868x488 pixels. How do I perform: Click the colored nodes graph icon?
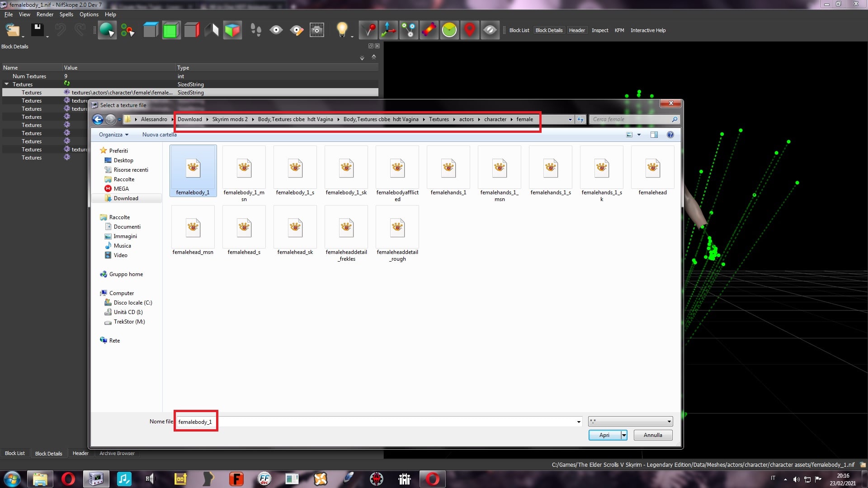click(x=127, y=30)
